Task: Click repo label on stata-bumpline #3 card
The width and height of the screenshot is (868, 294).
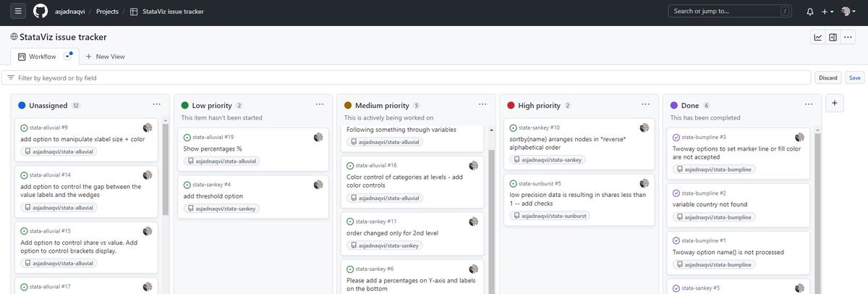Action: click(715, 169)
